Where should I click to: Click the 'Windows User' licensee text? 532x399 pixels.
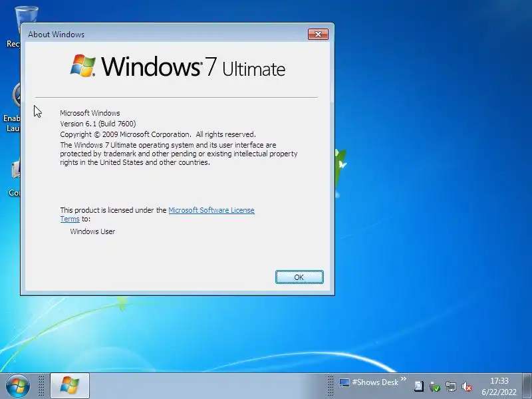tap(92, 231)
